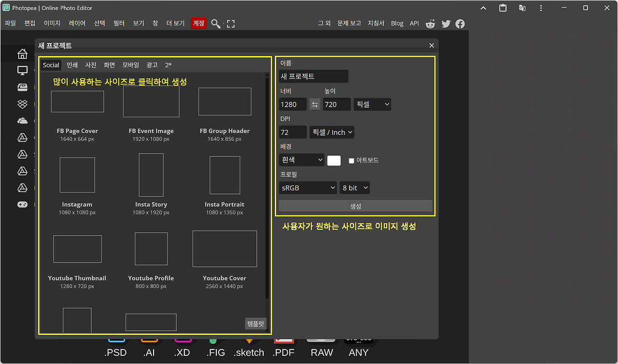Image resolution: width=618 pixels, height=364 pixels.
Task: Open the Home icon in left sidebar
Action: [x=22, y=54]
